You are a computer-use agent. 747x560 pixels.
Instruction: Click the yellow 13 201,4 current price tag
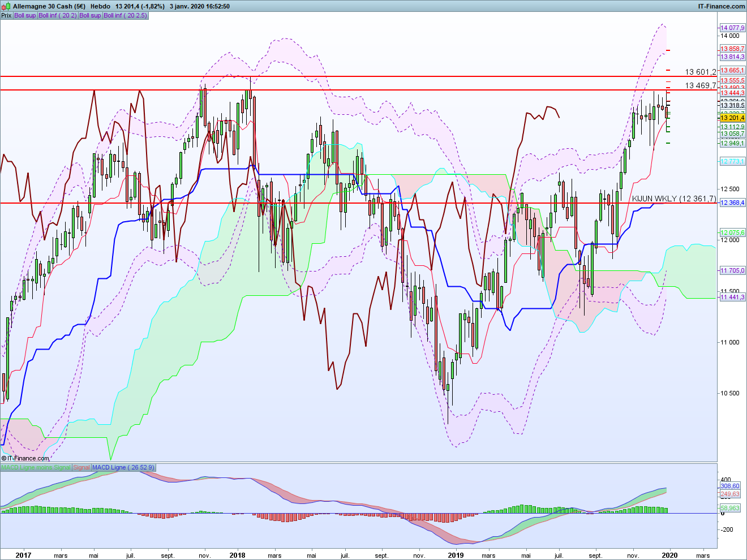(732, 118)
